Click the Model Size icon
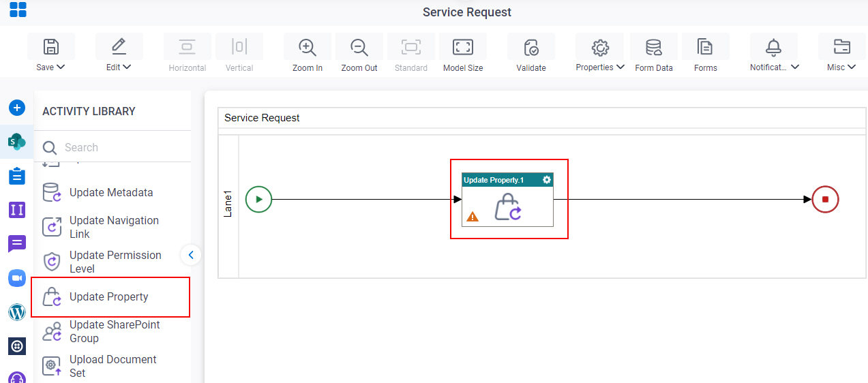868x383 pixels. (x=463, y=46)
